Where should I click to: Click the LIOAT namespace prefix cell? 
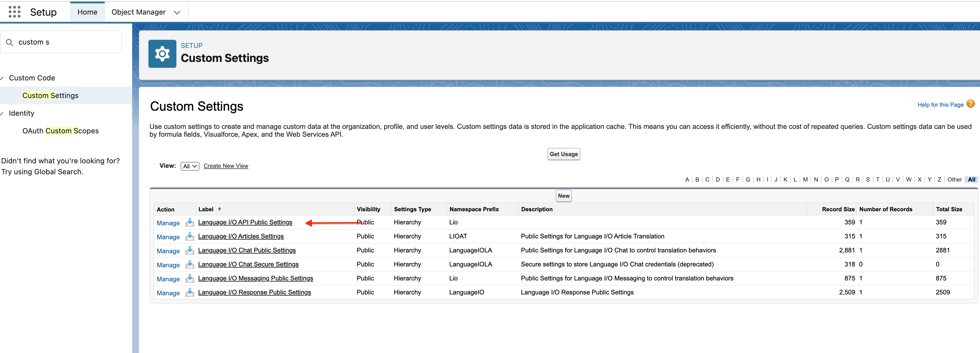pos(458,236)
